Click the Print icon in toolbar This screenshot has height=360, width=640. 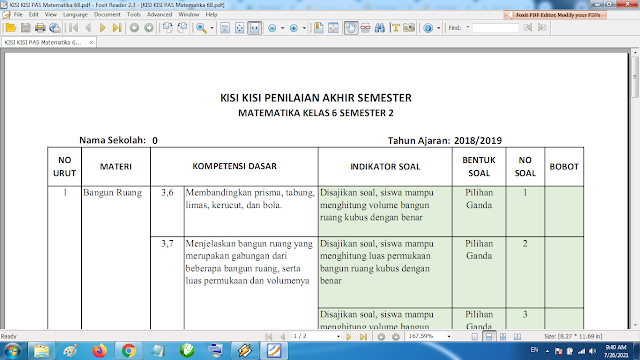point(40,28)
